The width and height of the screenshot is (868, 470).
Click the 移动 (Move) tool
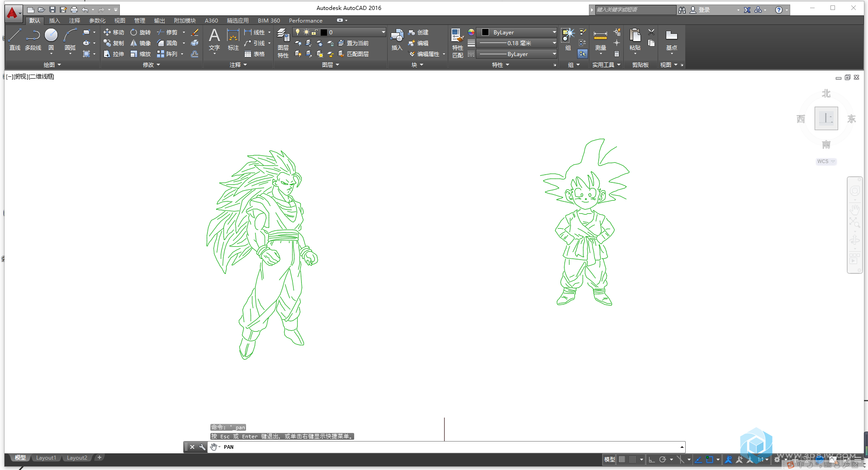pyautogui.click(x=114, y=33)
